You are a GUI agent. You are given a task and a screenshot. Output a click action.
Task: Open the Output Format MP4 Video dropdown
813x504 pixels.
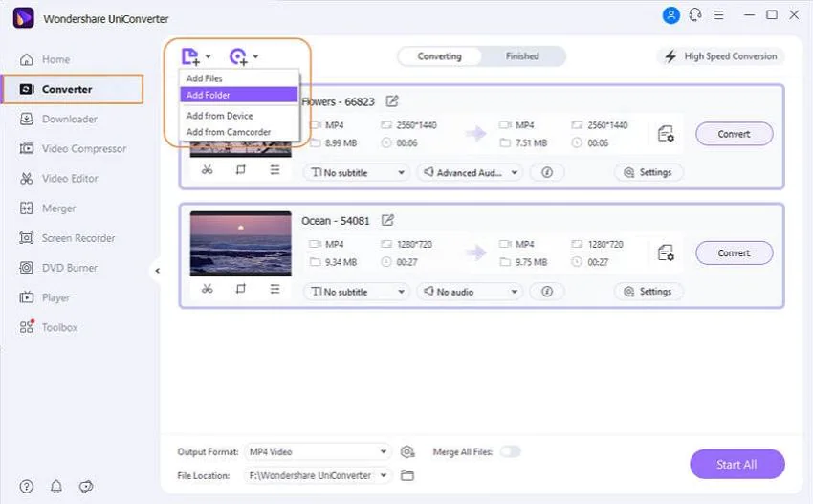click(x=317, y=451)
